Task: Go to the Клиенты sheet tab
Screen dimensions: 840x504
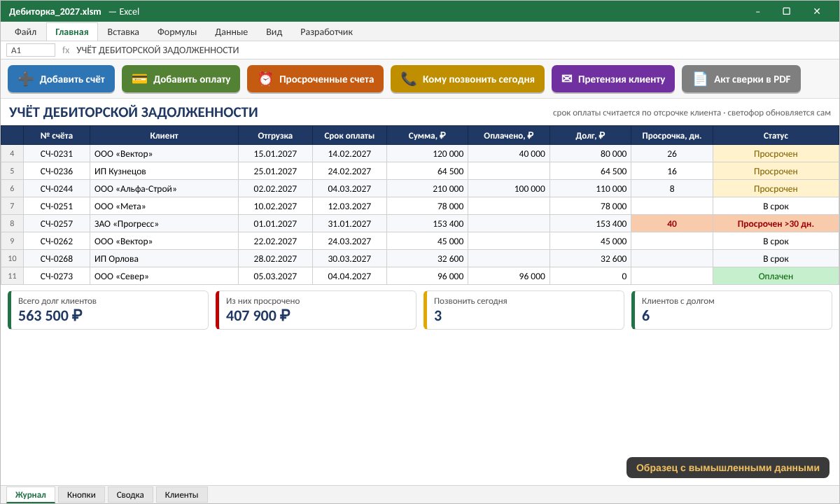Action: pos(181,495)
